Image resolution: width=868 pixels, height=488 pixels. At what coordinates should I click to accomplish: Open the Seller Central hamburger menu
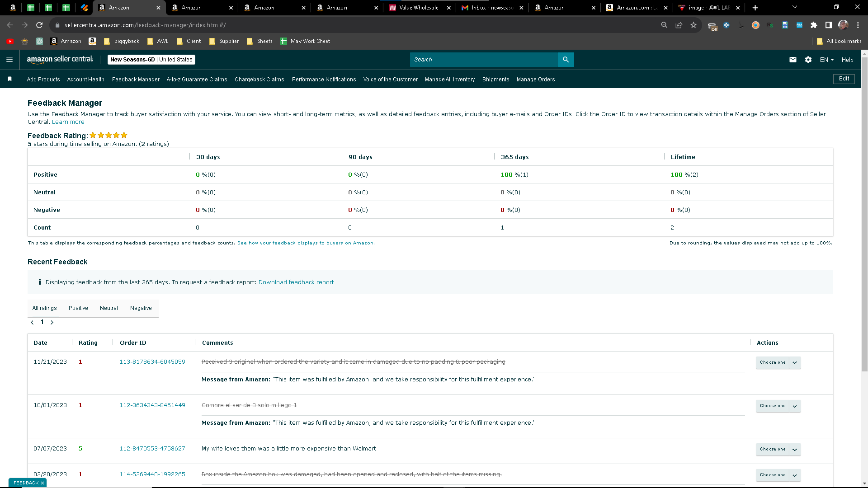[x=9, y=60]
